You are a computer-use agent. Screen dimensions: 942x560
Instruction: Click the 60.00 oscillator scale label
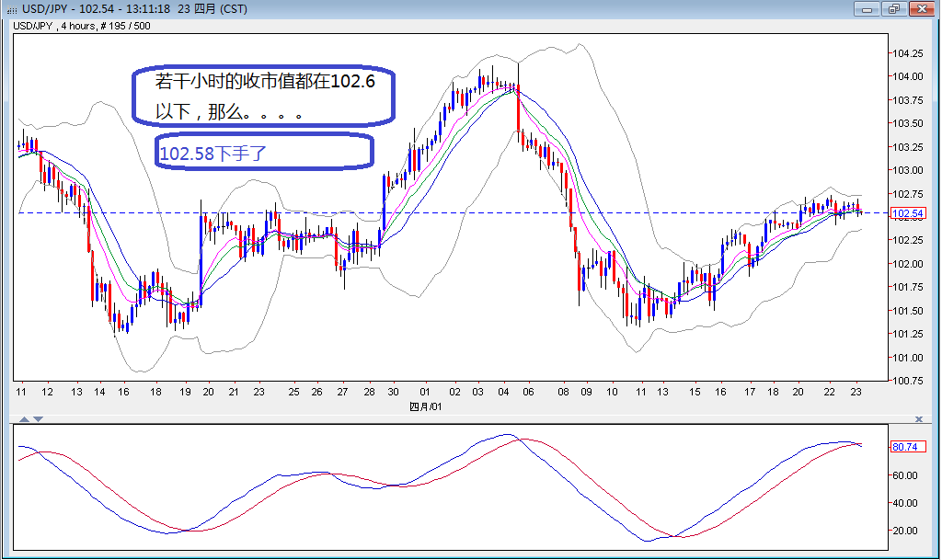(x=905, y=475)
